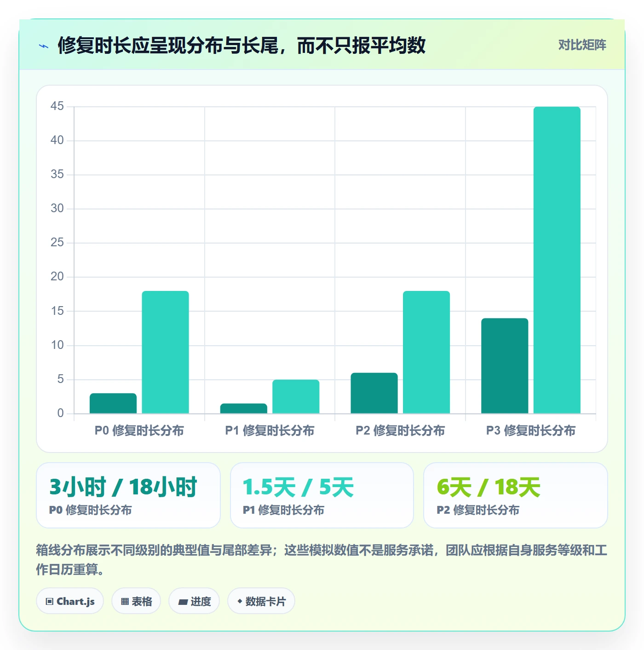Open the 6天 / 18天 data card
This screenshot has width=644, height=650.
(x=516, y=495)
